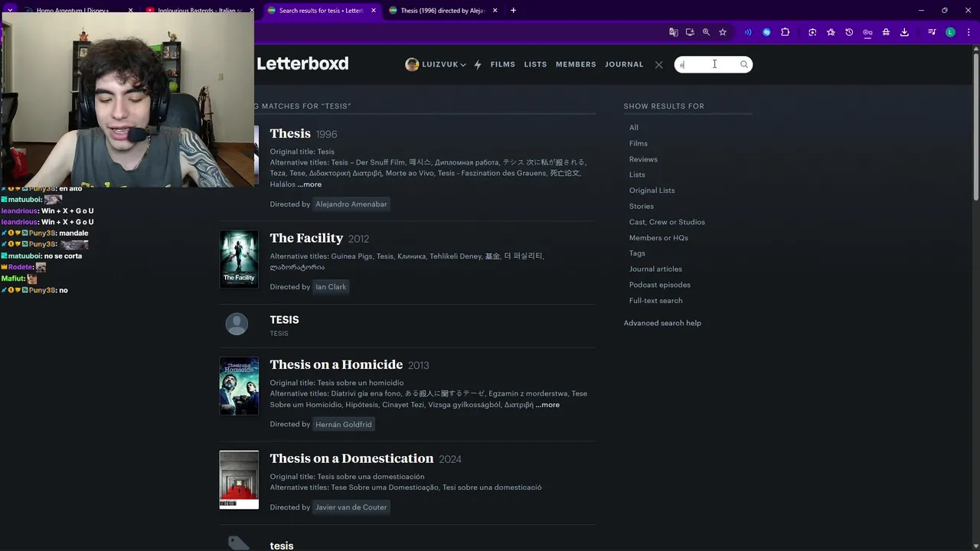Image resolution: width=980 pixels, height=551 pixels.
Task: Filter results by Reviews
Action: point(643,159)
